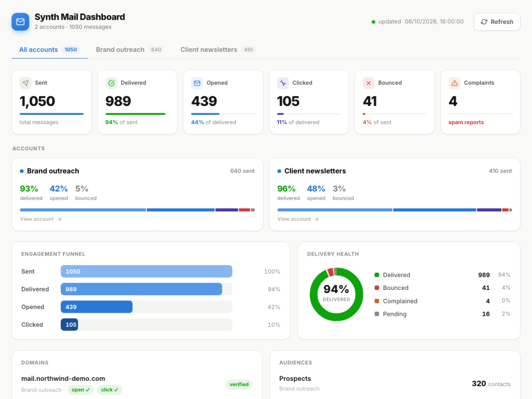Screen dimensions: 532x399
Task: Click the Opened envelope icon
Action: (x=197, y=83)
